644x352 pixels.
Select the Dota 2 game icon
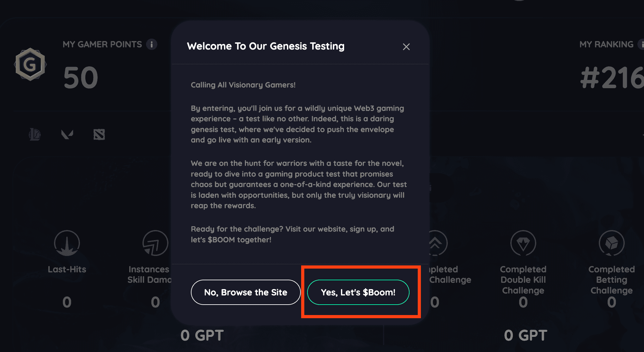pyautogui.click(x=99, y=134)
